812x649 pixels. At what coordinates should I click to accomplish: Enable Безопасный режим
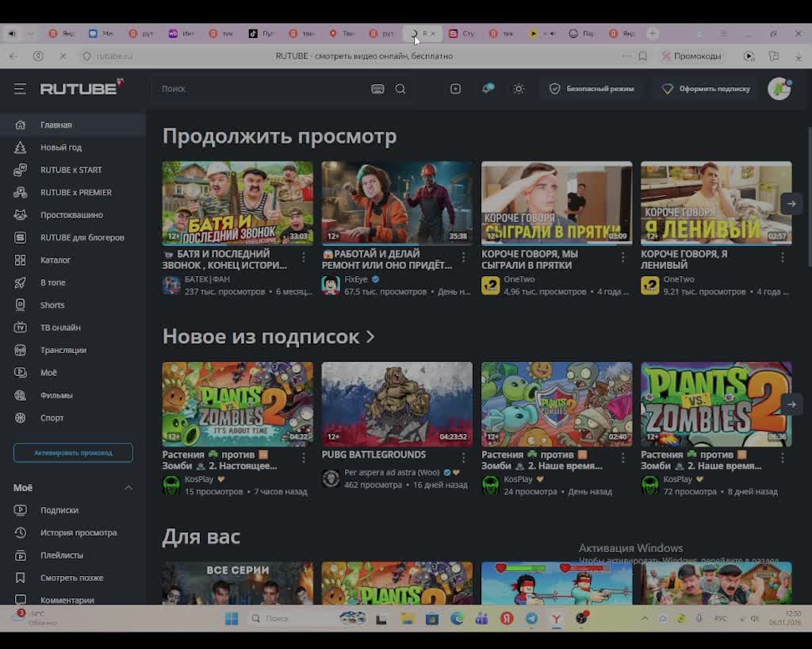(592, 89)
